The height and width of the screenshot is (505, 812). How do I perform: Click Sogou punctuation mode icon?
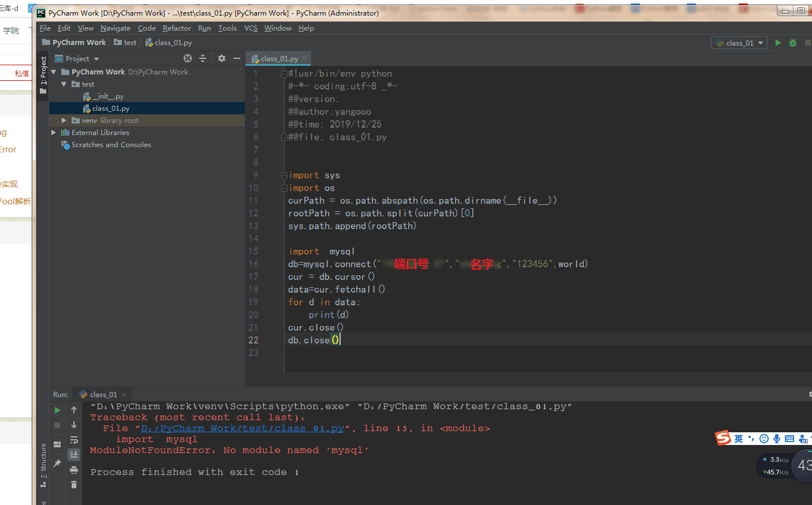point(751,439)
